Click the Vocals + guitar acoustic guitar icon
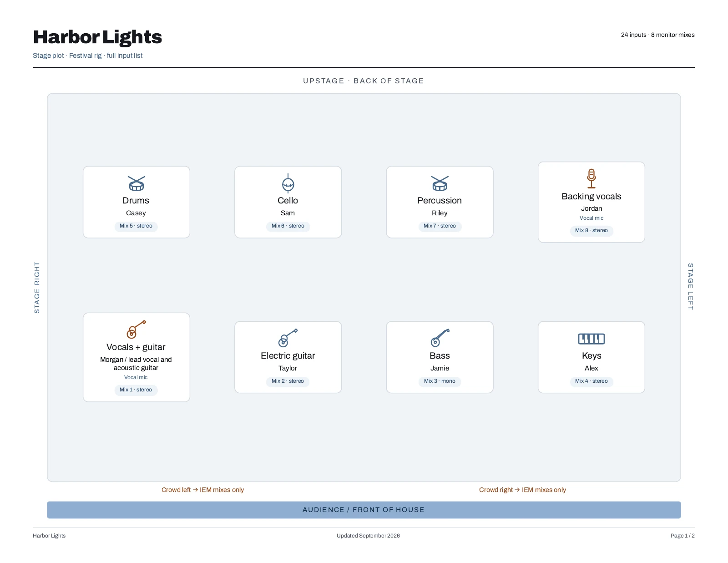The width and height of the screenshot is (728, 563). 136,330
